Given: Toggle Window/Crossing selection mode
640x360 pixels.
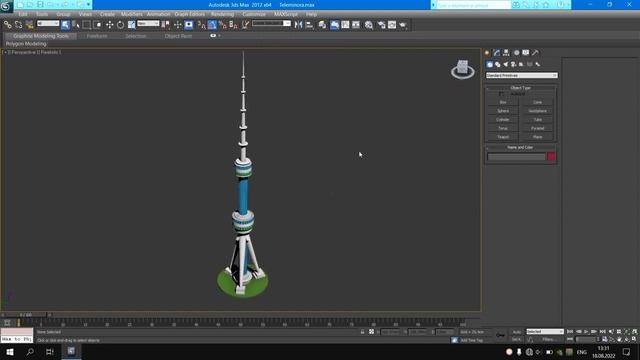Looking at the screenshot, I should coord(97,25).
